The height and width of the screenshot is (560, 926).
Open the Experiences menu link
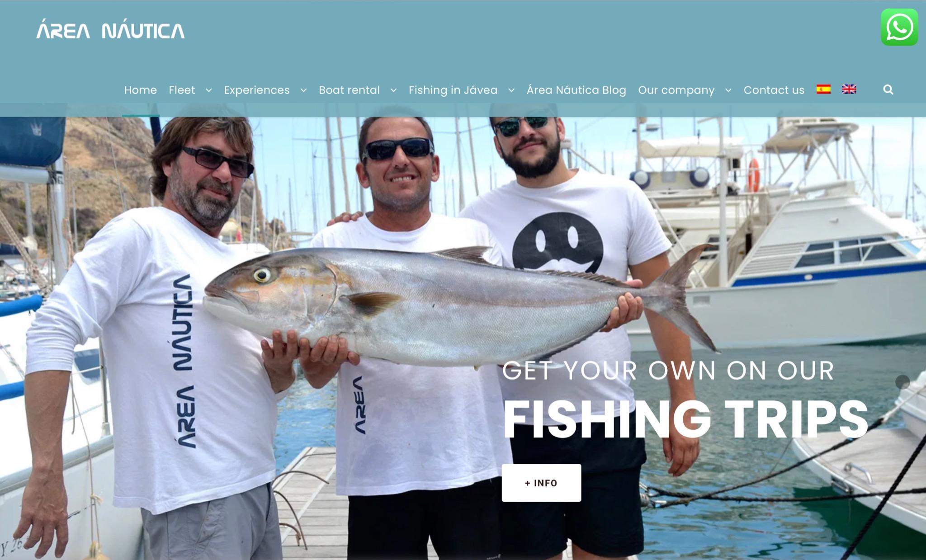(257, 90)
